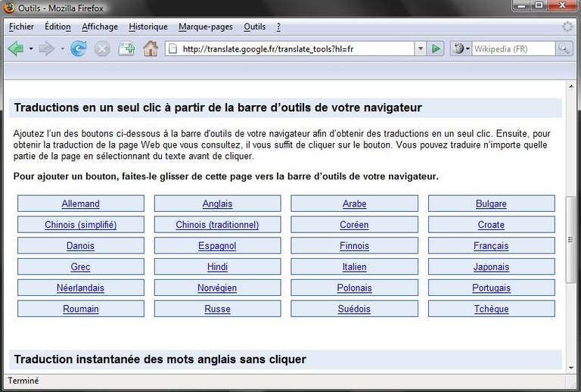
Task: Click the Terminé status bar text
Action: pyautogui.click(x=23, y=381)
